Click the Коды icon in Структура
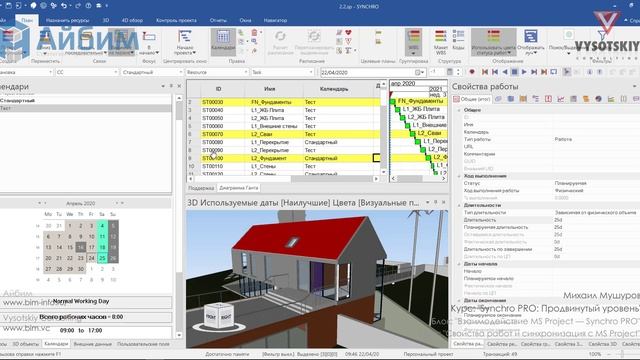This screenshot has width=640, height=360. pos(458,36)
